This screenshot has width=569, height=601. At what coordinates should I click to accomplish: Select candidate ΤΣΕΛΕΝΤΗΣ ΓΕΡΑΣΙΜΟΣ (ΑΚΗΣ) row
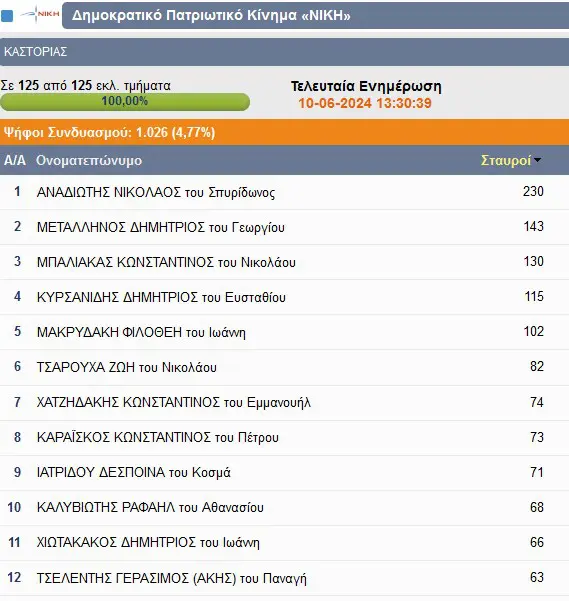pyautogui.click(x=284, y=578)
